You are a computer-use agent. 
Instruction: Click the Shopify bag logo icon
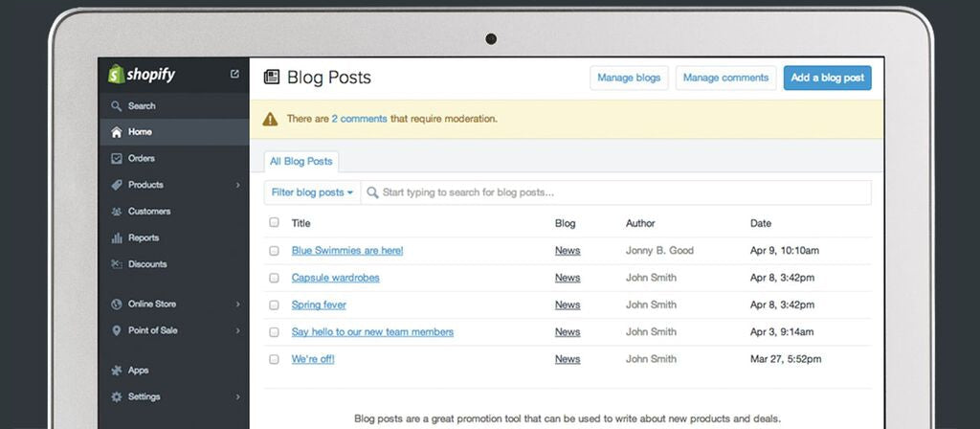pyautogui.click(x=115, y=75)
